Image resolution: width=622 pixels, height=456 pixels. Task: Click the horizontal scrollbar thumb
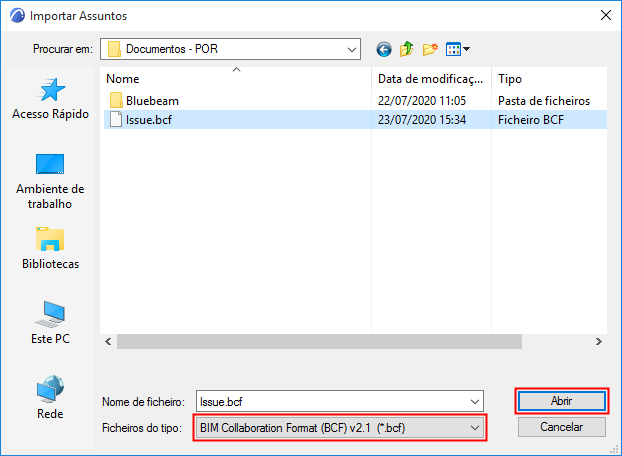click(x=319, y=341)
